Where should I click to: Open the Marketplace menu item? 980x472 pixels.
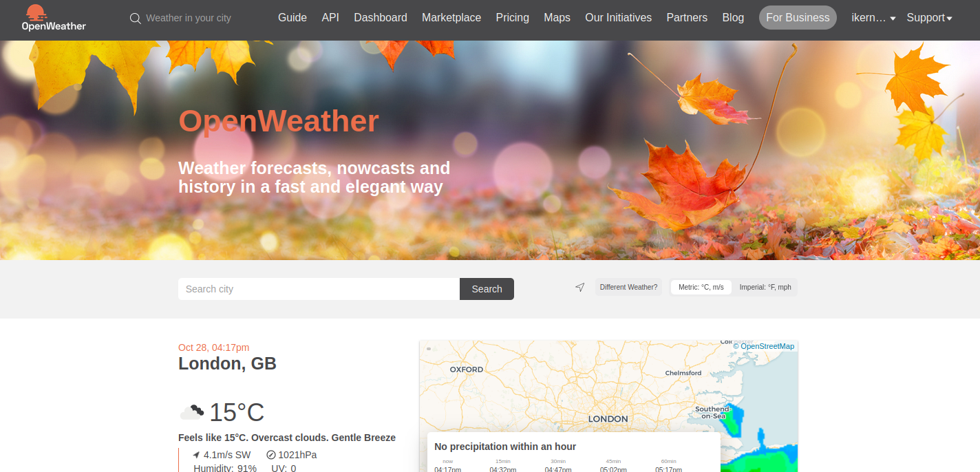[x=451, y=18]
